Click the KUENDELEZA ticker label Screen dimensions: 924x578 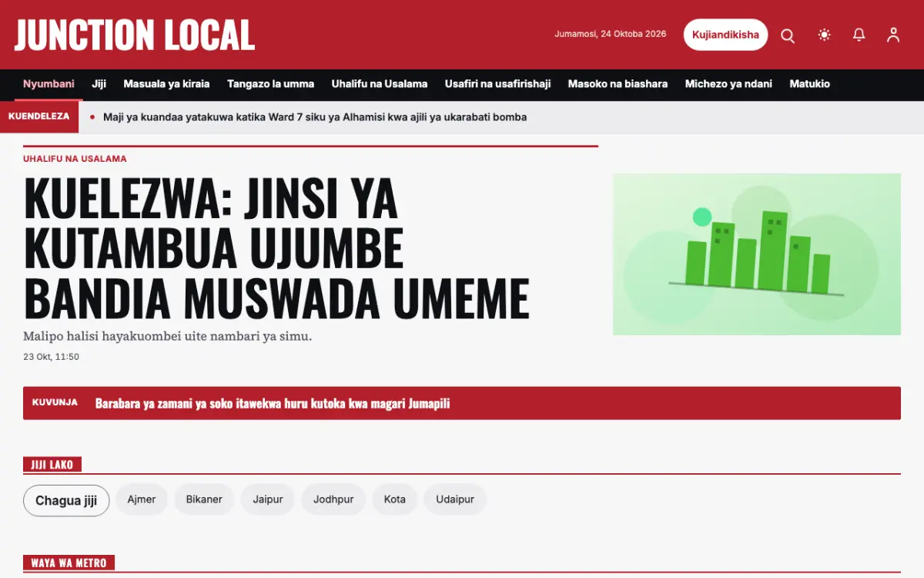coord(38,117)
